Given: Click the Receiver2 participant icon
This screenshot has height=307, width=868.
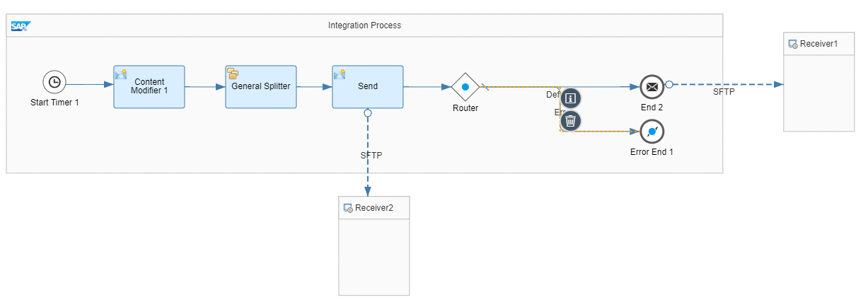Looking at the screenshot, I should pyautogui.click(x=348, y=208).
